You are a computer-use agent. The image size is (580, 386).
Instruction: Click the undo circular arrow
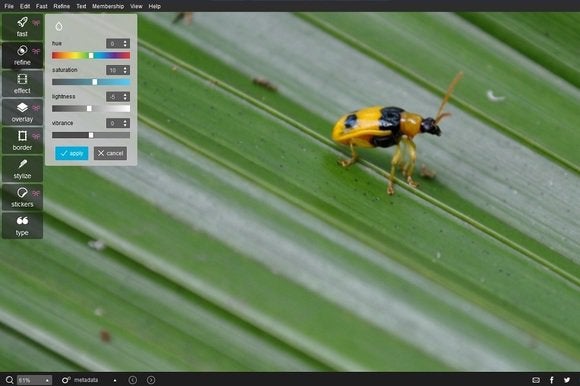pyautogui.click(x=132, y=380)
